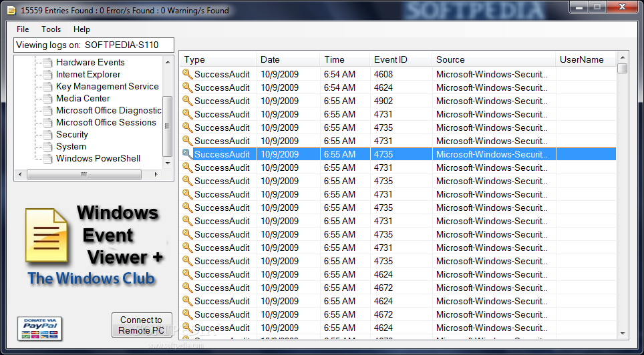The image size is (644, 355).
Task: Click the Microsoft Office Sessions document icon
Action: pos(48,123)
